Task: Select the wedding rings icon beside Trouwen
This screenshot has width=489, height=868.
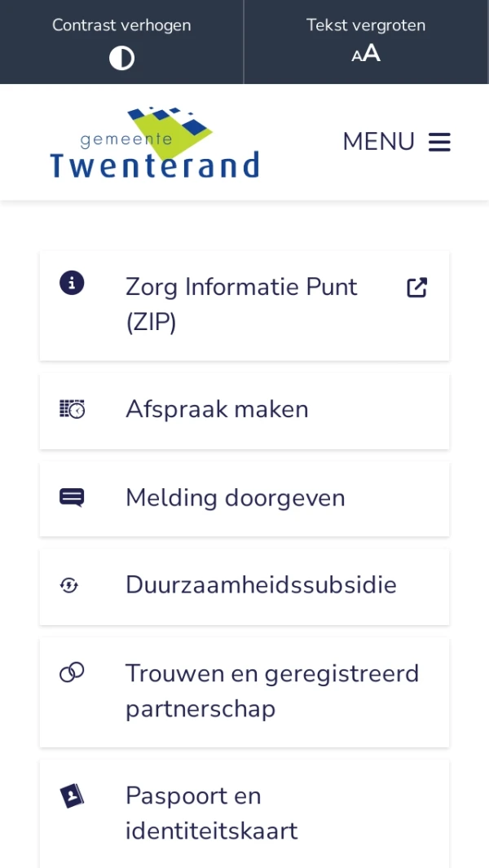Action: coord(72,673)
